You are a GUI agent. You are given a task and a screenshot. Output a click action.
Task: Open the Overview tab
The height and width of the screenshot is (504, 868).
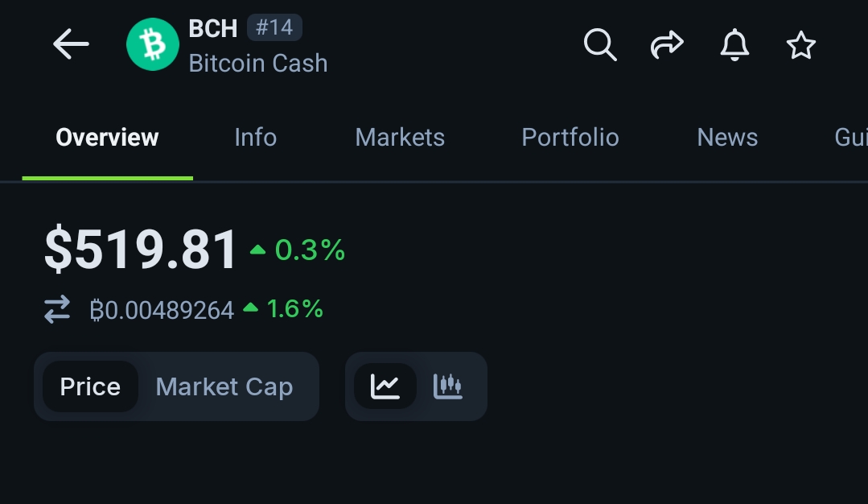click(x=107, y=138)
